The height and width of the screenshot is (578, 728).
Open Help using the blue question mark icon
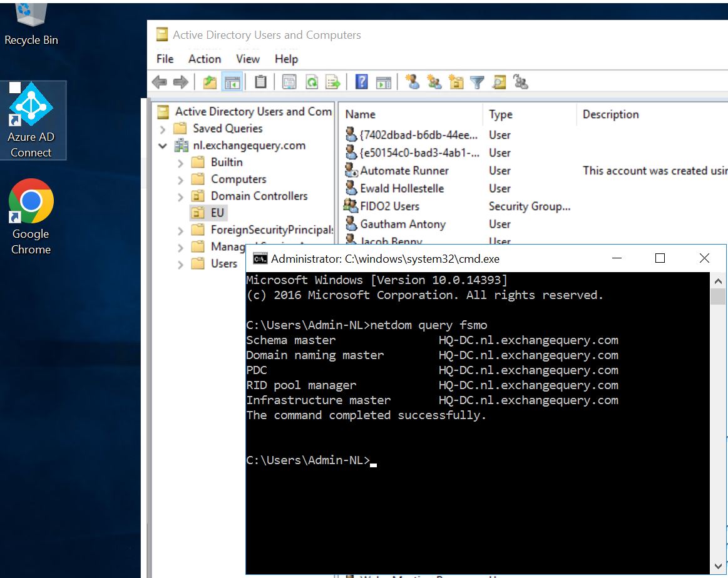pos(361,82)
